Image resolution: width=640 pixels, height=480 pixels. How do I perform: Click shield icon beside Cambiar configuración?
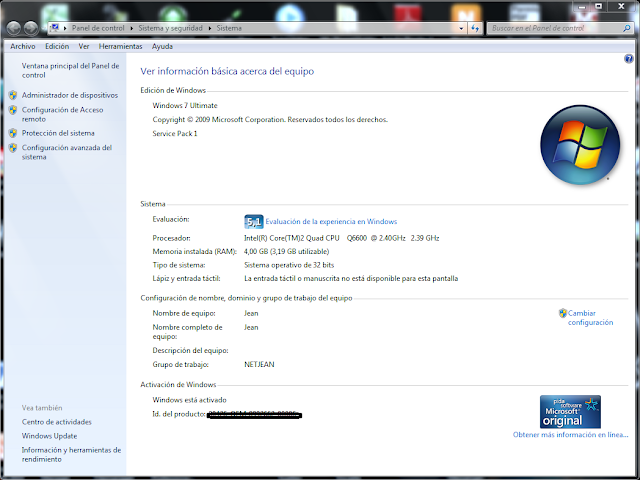563,313
